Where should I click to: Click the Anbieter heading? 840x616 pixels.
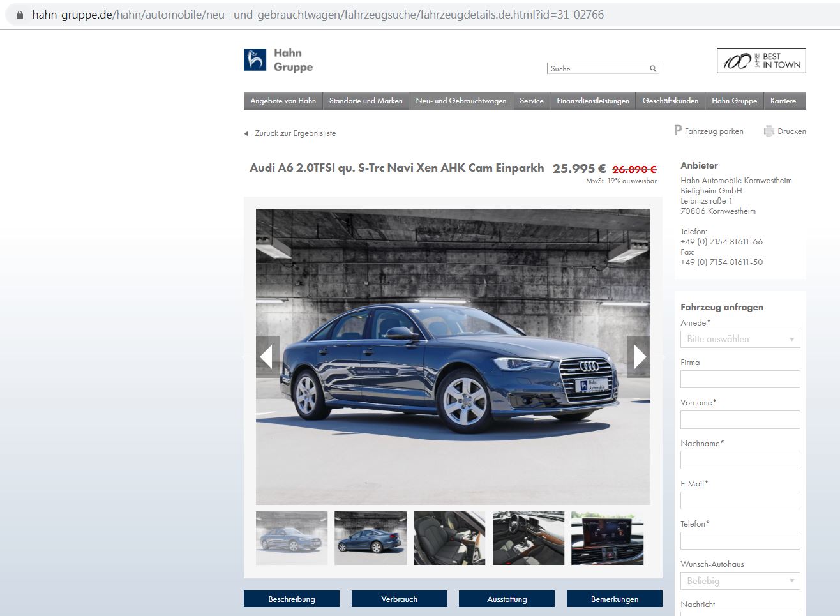tap(699, 165)
